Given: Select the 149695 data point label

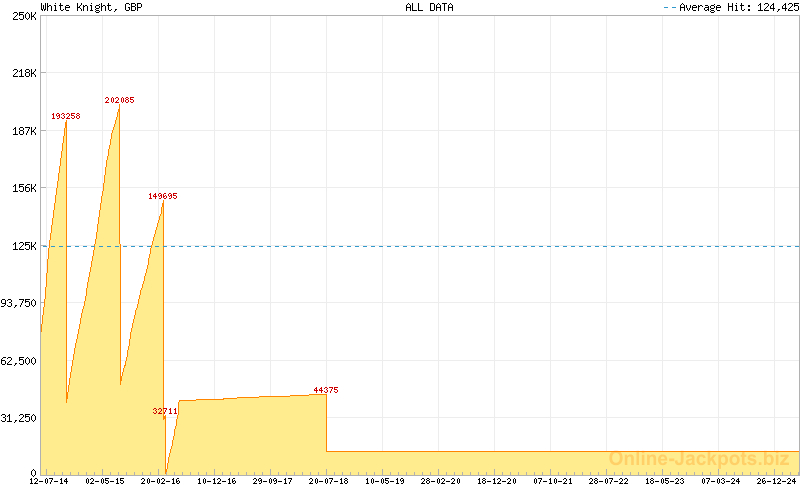Looking at the screenshot, I should [x=163, y=196].
